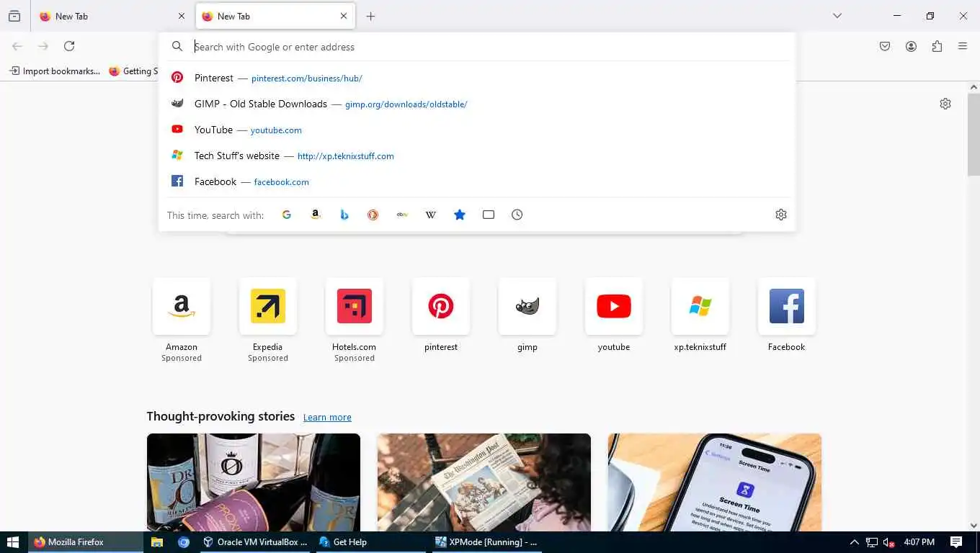The image size is (980, 553).
Task: Open the Windows Start menu
Action: (x=13, y=542)
